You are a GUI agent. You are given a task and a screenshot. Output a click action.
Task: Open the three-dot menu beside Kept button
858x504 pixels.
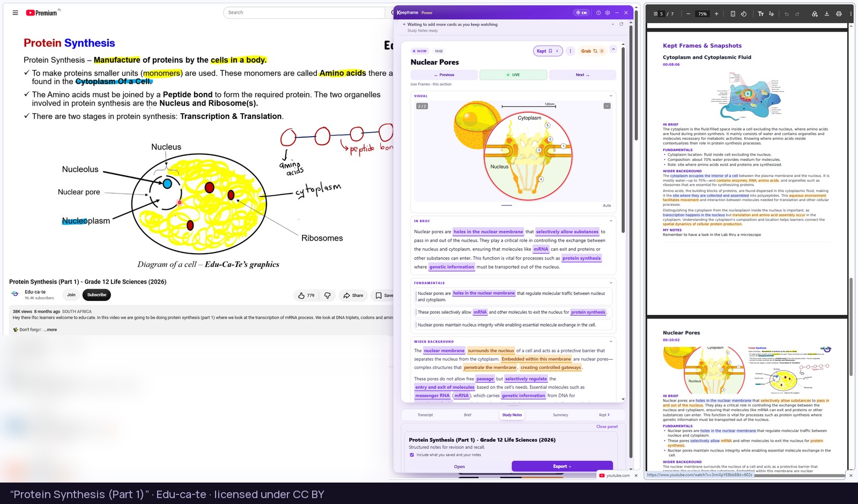571,51
